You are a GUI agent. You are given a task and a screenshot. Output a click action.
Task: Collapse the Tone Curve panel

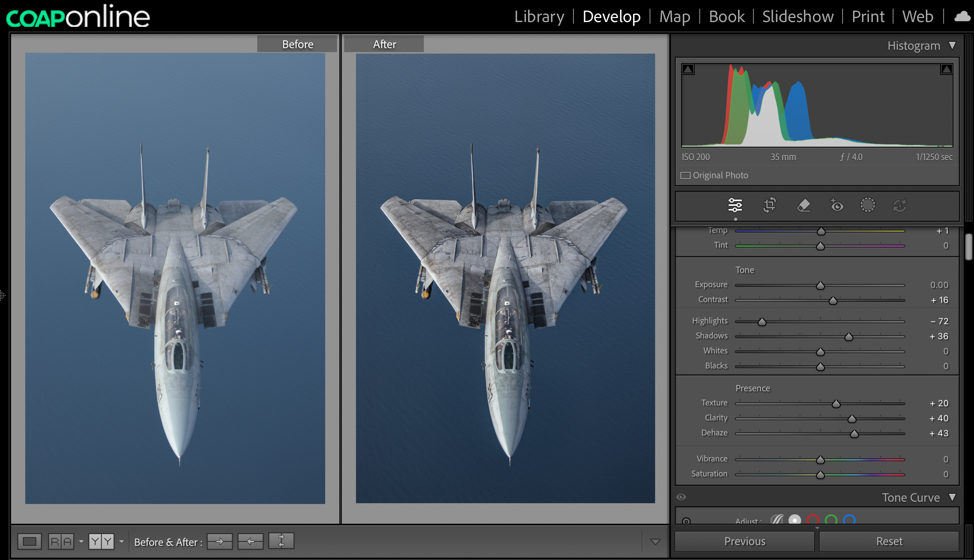click(x=952, y=497)
